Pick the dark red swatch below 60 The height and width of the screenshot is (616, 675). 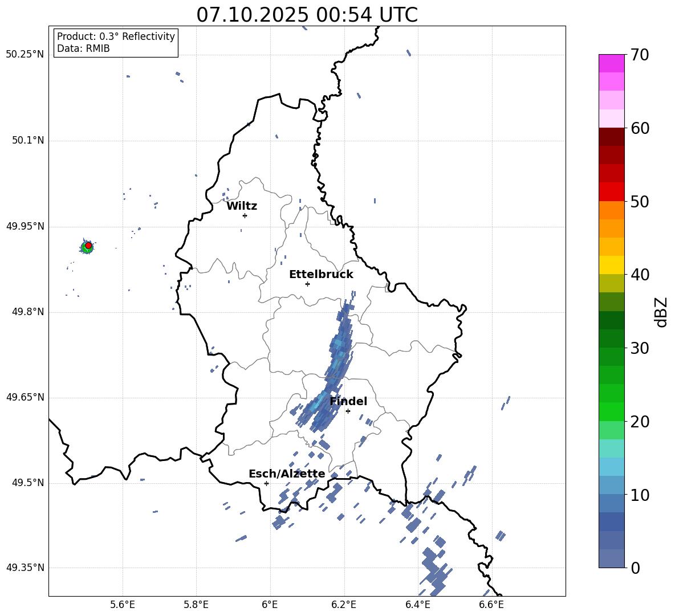pyautogui.click(x=611, y=137)
